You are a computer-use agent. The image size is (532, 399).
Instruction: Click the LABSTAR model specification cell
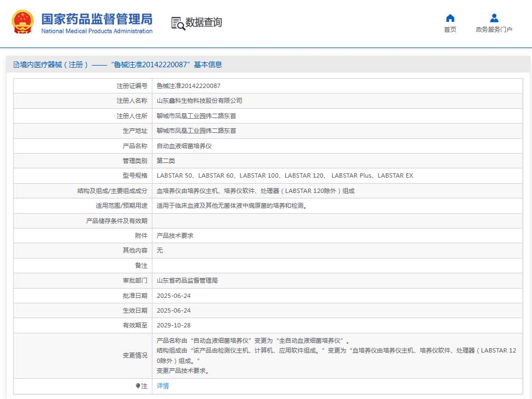pyautogui.click(x=285, y=175)
